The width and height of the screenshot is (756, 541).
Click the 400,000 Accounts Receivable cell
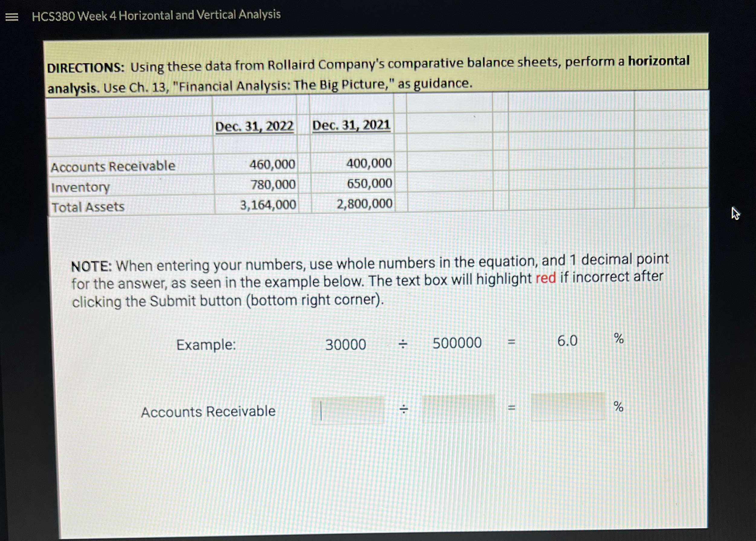coord(369,163)
